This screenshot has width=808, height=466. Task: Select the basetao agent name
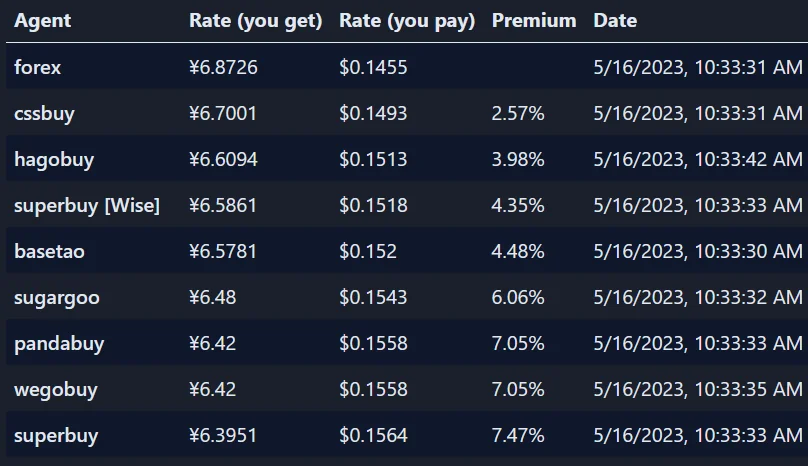[49, 252]
